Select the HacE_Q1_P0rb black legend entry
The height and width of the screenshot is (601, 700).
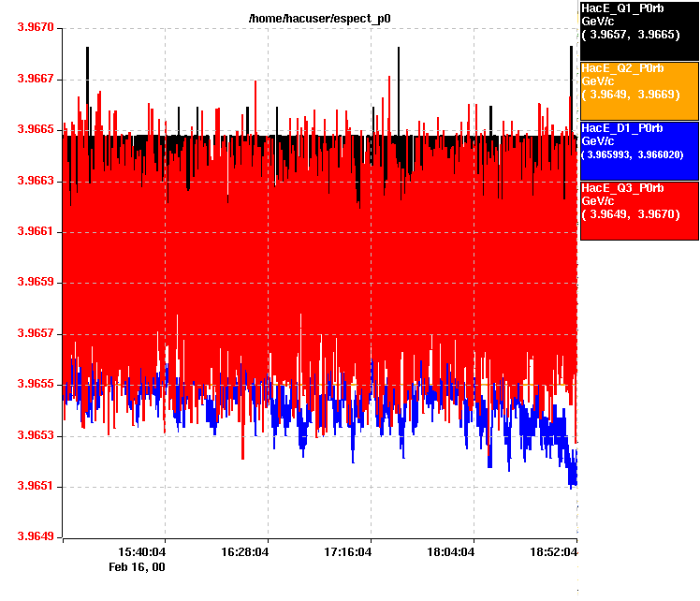coord(639,30)
